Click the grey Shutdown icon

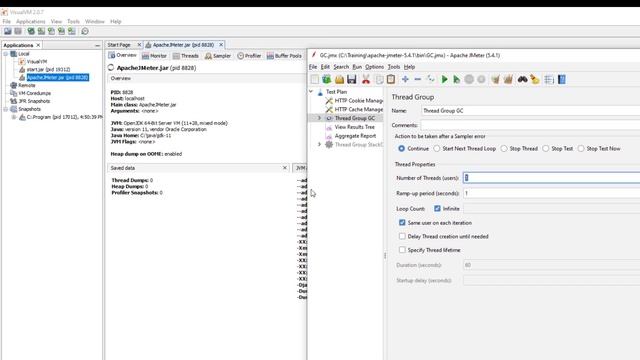pos(481,80)
